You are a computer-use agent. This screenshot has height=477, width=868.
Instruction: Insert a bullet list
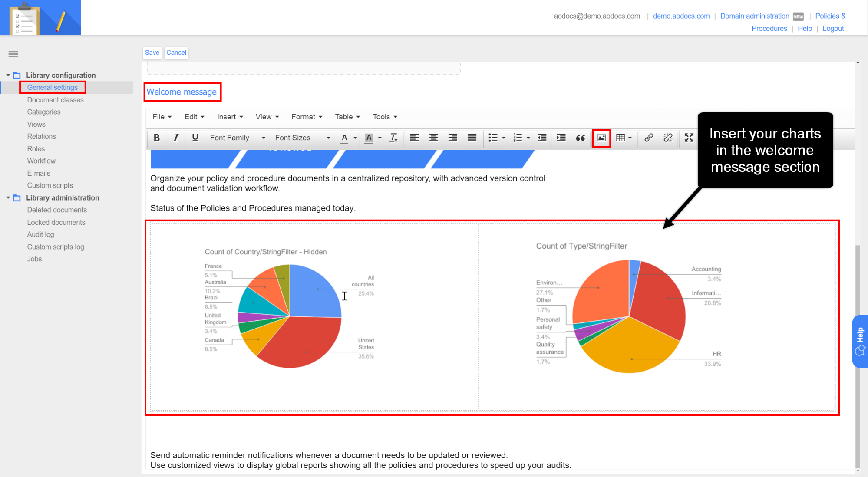493,138
